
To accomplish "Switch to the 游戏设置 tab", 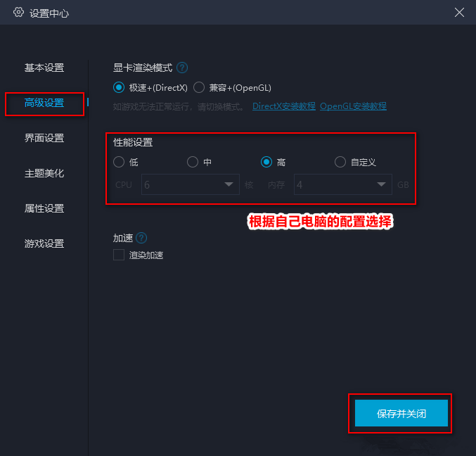I will point(44,243).
